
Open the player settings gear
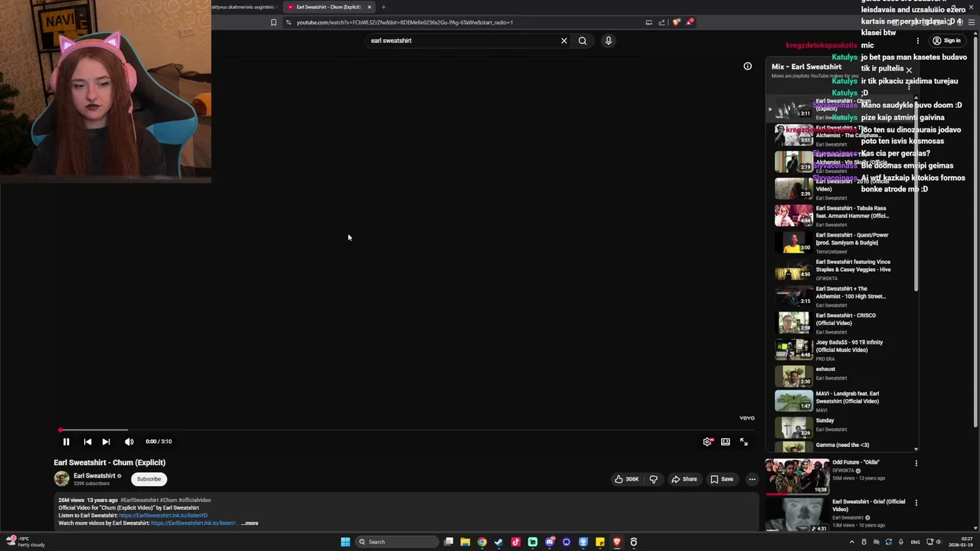(707, 442)
